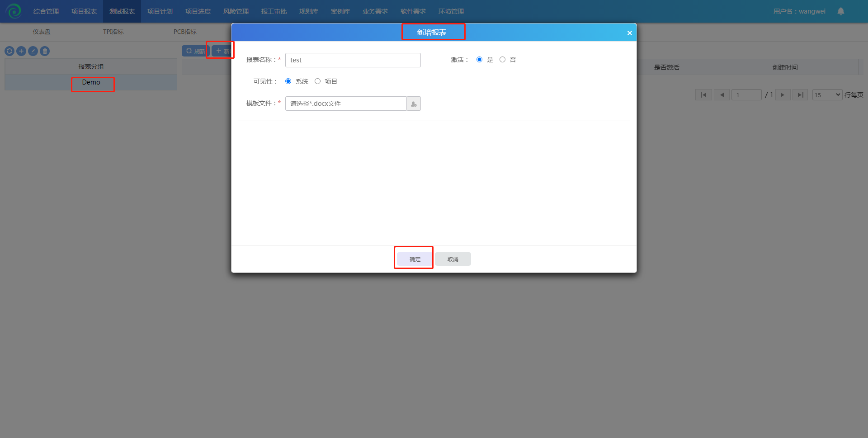Click the template file browse icon
The image size is (868, 438).
coord(413,104)
